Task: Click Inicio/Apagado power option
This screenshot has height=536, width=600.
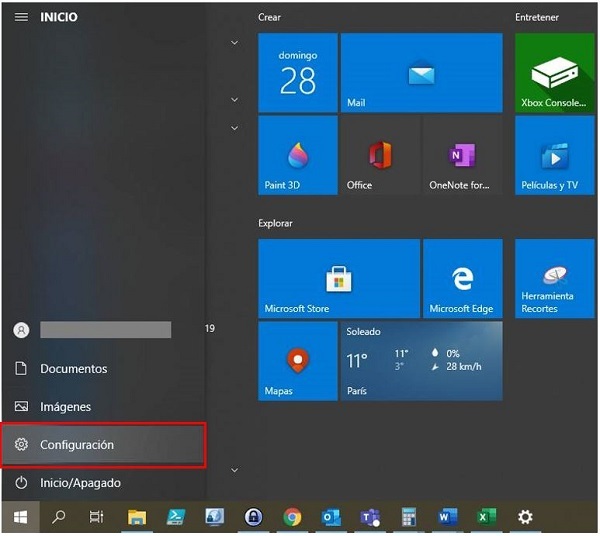Action: coord(80,483)
